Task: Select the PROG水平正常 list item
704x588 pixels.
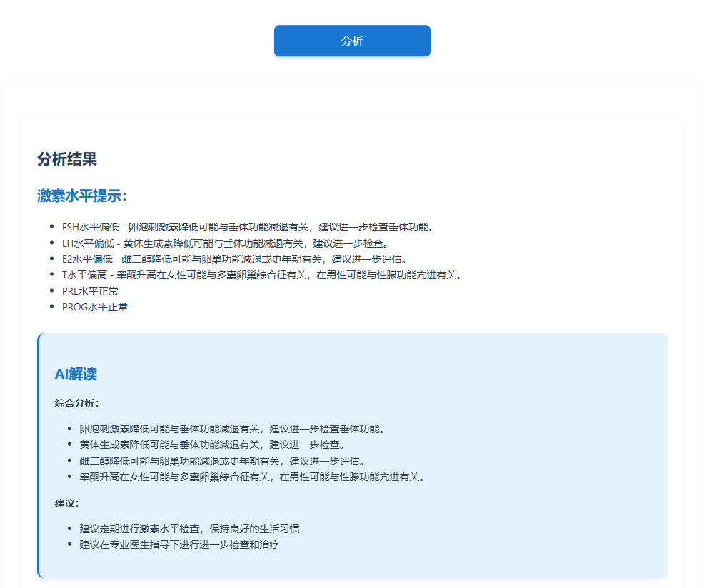Action: pyautogui.click(x=95, y=307)
